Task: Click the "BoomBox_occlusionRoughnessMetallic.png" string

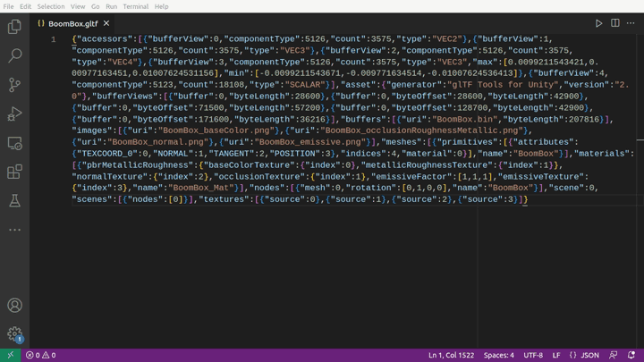Action: tap(422, 130)
